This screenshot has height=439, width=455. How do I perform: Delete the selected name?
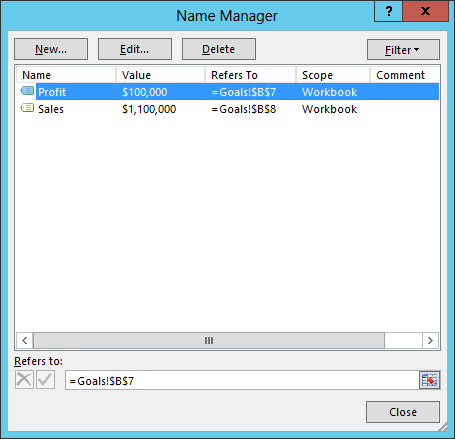219,49
